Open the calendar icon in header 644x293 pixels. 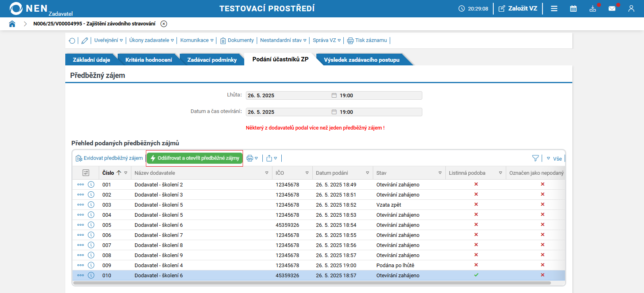point(573,8)
